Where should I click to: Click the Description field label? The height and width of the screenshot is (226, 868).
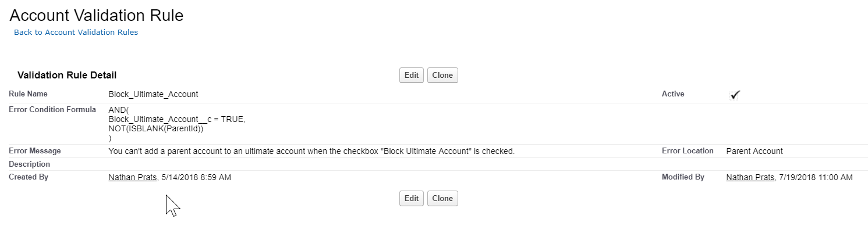pyautogui.click(x=30, y=164)
